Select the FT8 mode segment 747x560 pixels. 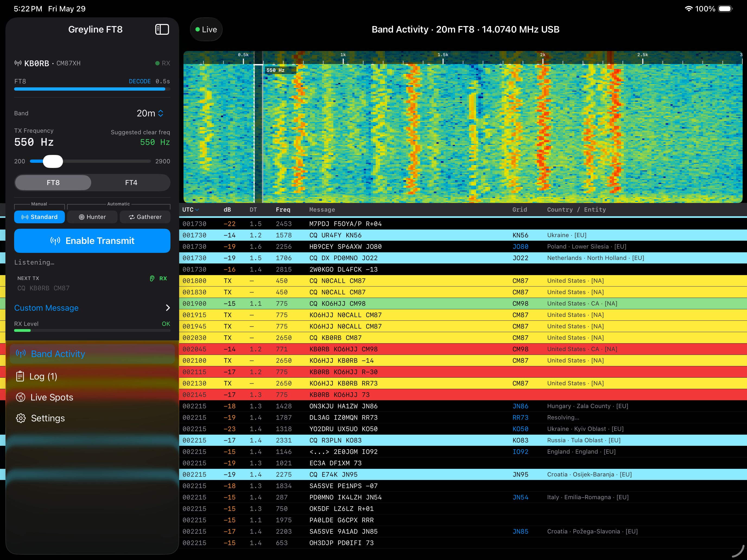coord(53,182)
